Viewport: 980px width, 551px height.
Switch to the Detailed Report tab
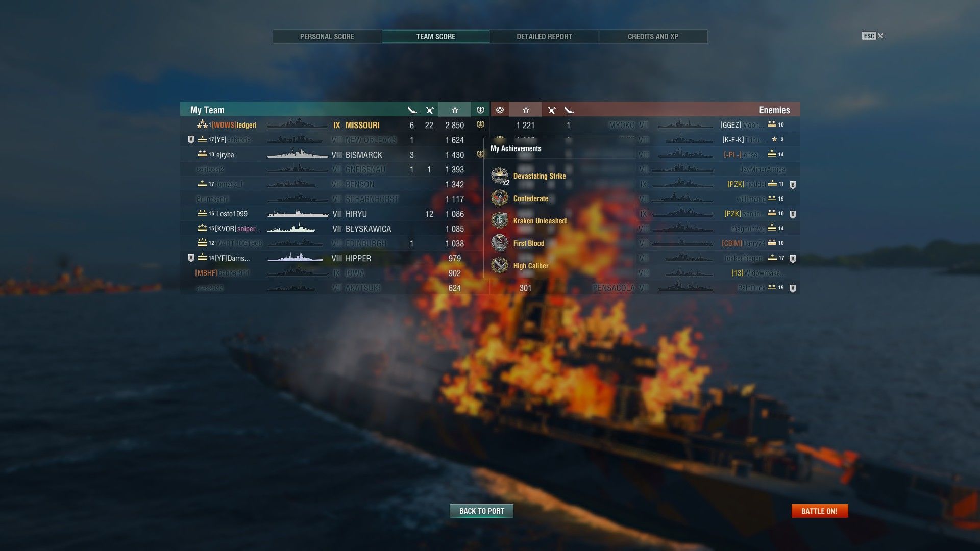[x=544, y=36]
